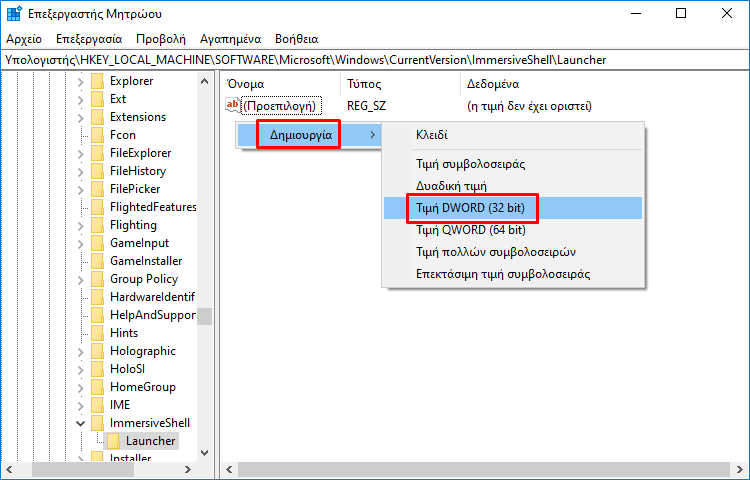This screenshot has width=750, height=480.
Task: Click the Registry Editor app icon in title bar
Action: [14, 14]
